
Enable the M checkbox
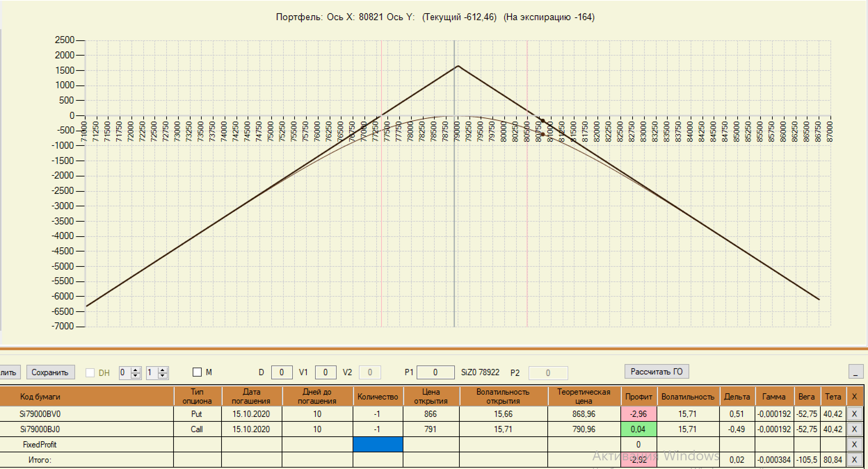click(x=197, y=372)
